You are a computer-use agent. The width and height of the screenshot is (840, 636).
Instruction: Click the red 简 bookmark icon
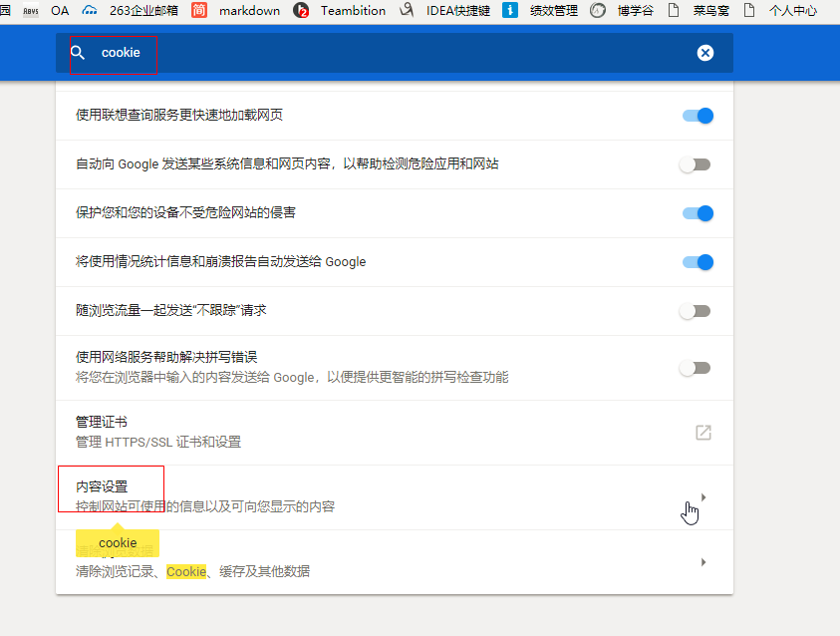pos(199,10)
